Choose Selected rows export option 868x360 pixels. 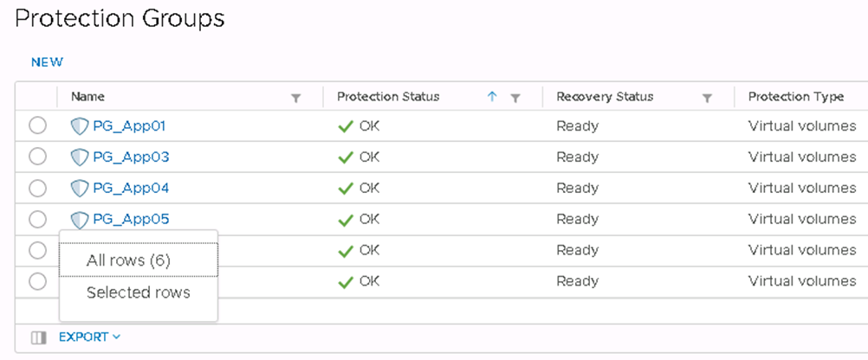pyautogui.click(x=139, y=292)
